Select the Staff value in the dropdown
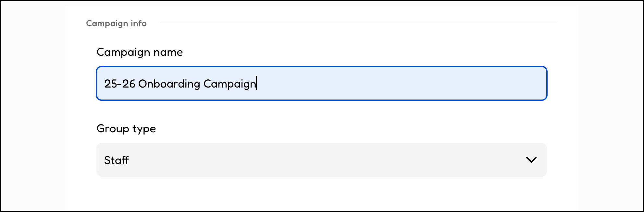 tap(117, 160)
